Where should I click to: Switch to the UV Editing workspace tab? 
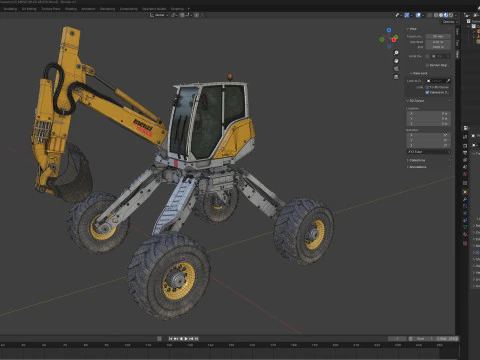pyautogui.click(x=29, y=9)
